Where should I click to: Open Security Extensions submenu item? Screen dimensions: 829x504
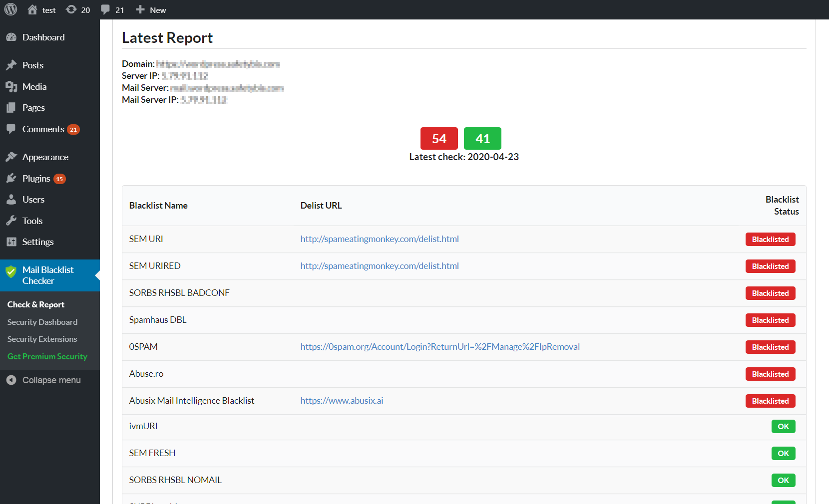tap(42, 339)
